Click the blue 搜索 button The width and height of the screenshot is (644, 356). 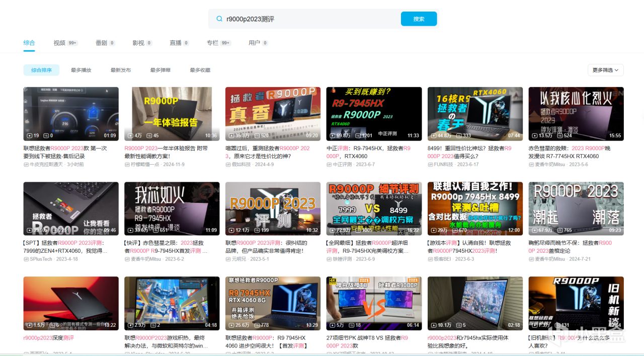pos(419,19)
